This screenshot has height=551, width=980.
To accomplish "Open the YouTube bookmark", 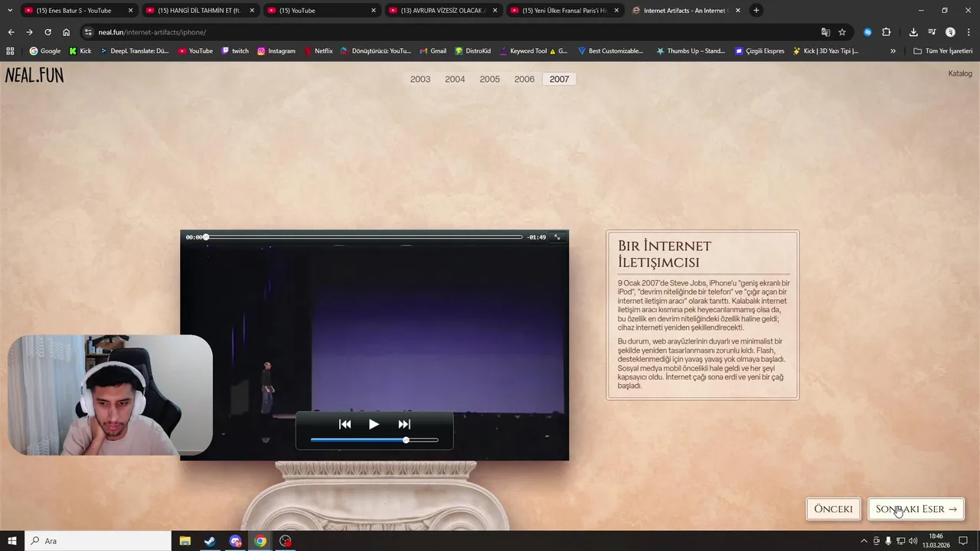I will point(195,51).
